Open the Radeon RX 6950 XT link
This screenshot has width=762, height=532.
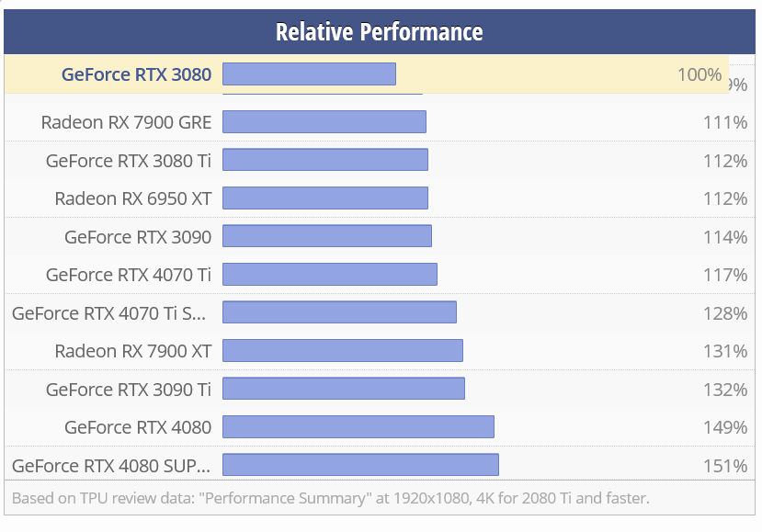(132, 198)
